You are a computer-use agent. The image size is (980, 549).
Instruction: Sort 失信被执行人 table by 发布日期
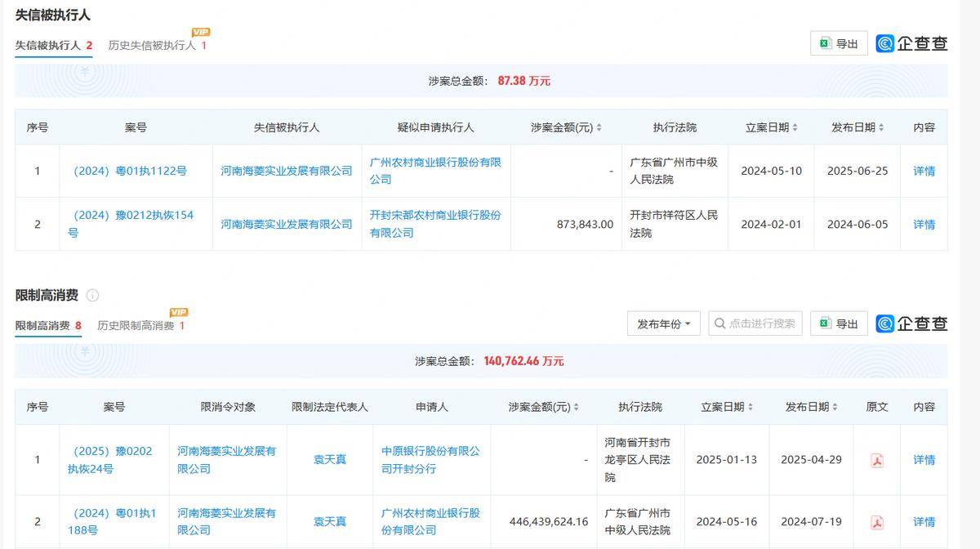coord(881,128)
